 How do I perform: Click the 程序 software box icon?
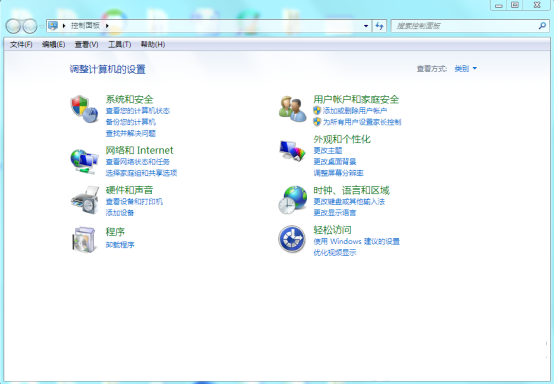(x=84, y=240)
